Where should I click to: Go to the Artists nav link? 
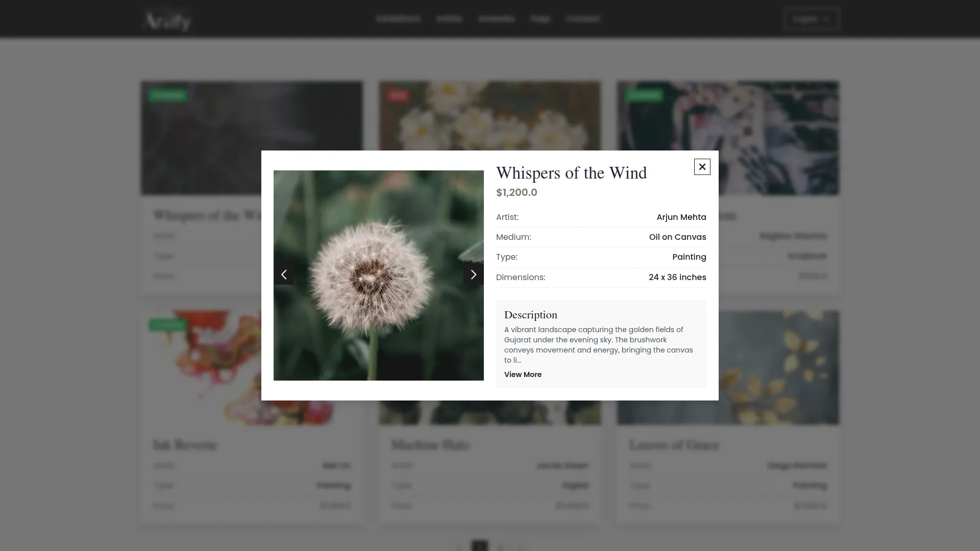pos(449,19)
